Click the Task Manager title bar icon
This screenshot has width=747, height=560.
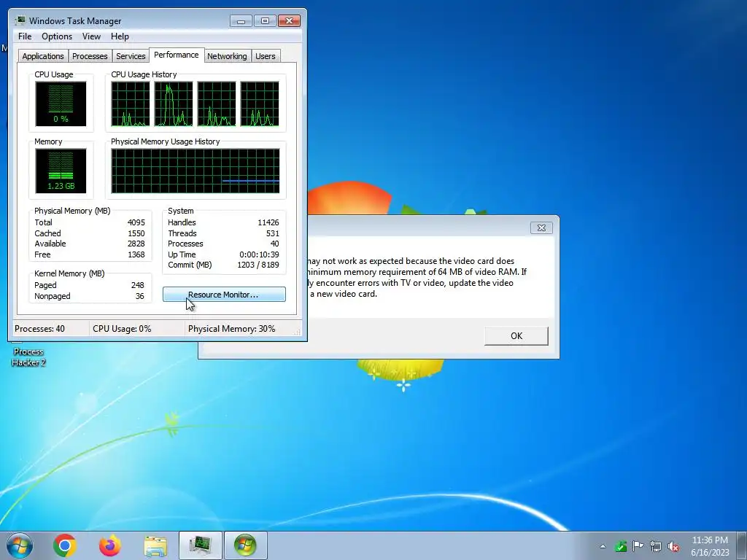click(x=20, y=20)
